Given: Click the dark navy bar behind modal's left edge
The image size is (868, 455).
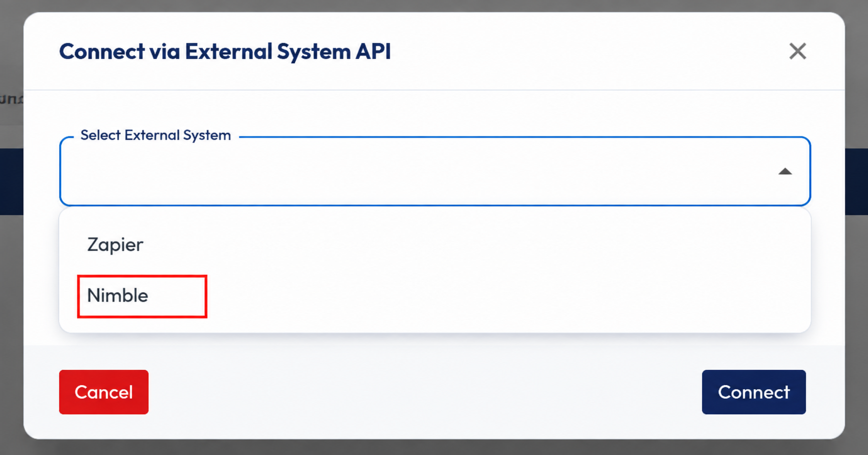Looking at the screenshot, I should click(12, 181).
